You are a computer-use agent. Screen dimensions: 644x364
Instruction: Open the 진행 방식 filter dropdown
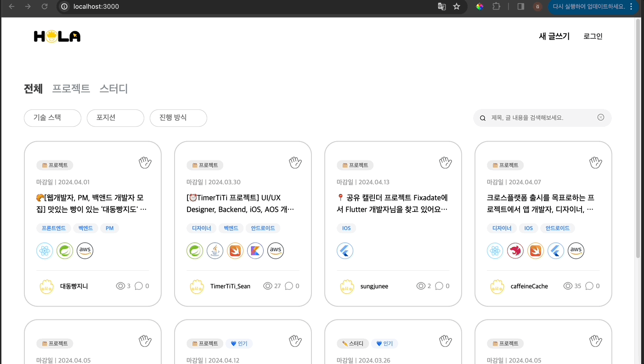click(x=178, y=118)
